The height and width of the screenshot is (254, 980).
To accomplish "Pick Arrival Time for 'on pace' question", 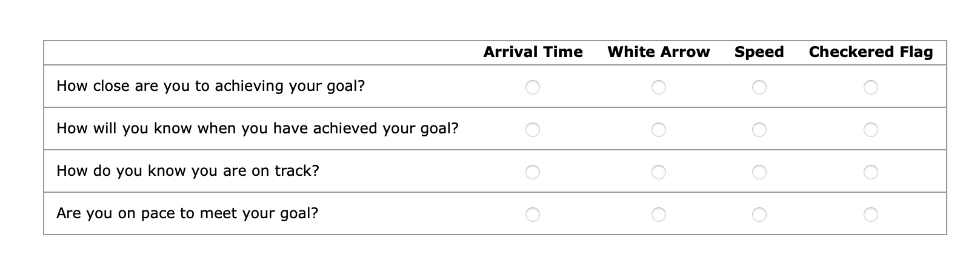I will point(533,215).
